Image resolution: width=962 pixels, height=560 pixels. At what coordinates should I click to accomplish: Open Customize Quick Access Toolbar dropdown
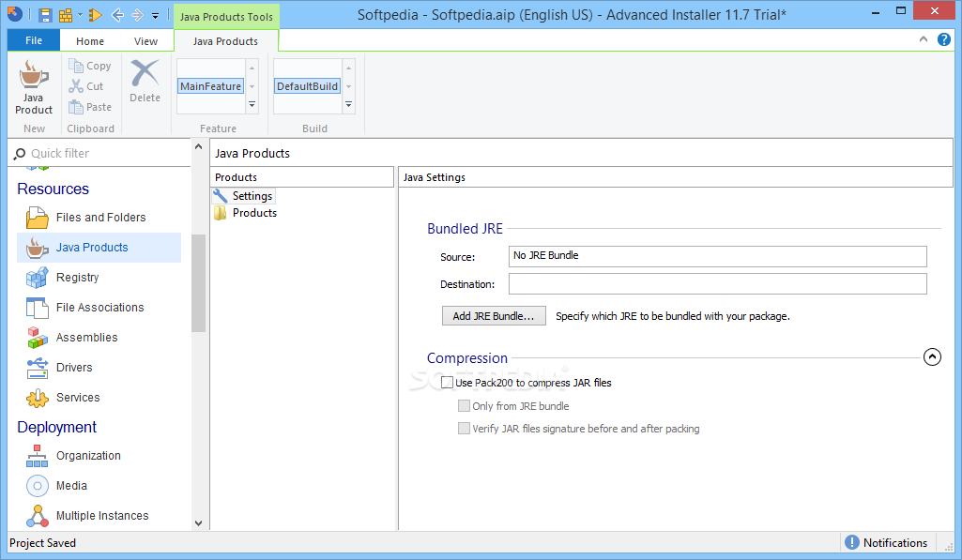[155, 16]
